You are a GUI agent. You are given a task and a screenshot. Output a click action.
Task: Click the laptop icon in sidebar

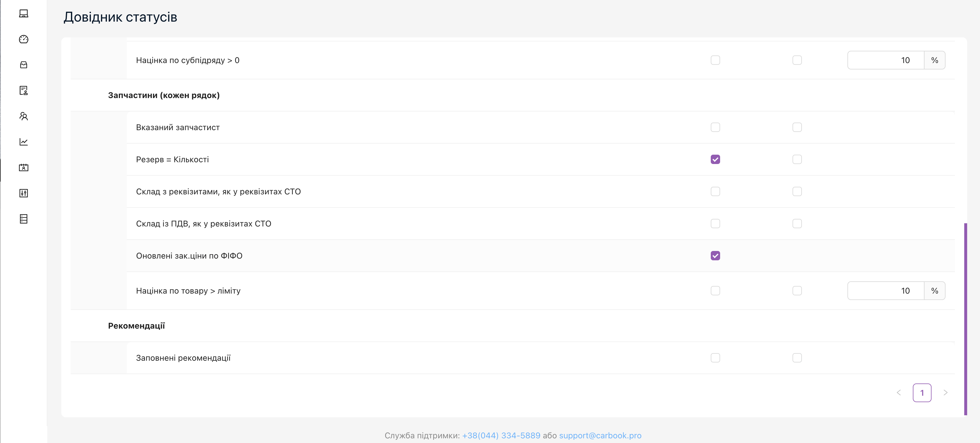pyautogui.click(x=24, y=14)
